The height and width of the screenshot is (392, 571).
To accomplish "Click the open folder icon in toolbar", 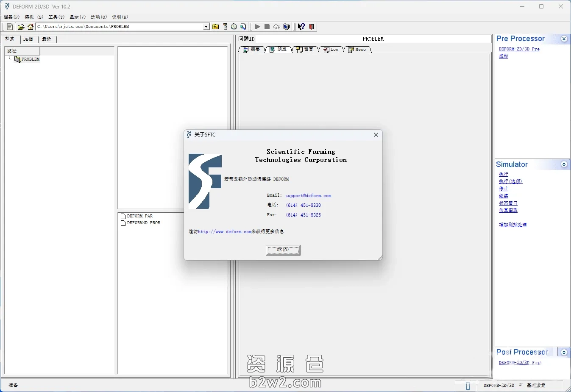I will click(21, 27).
